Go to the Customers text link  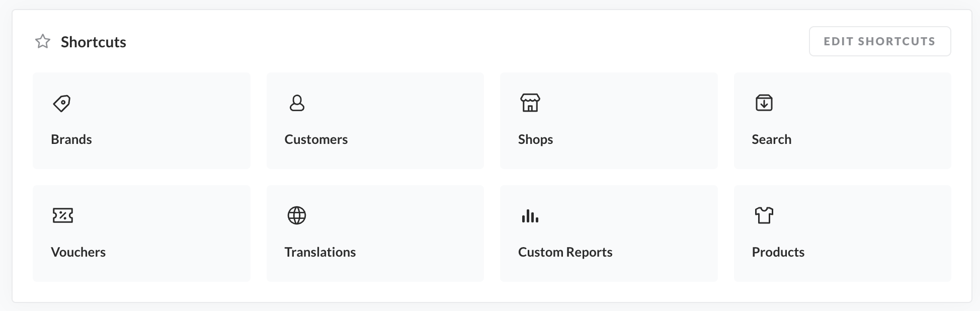click(x=316, y=139)
